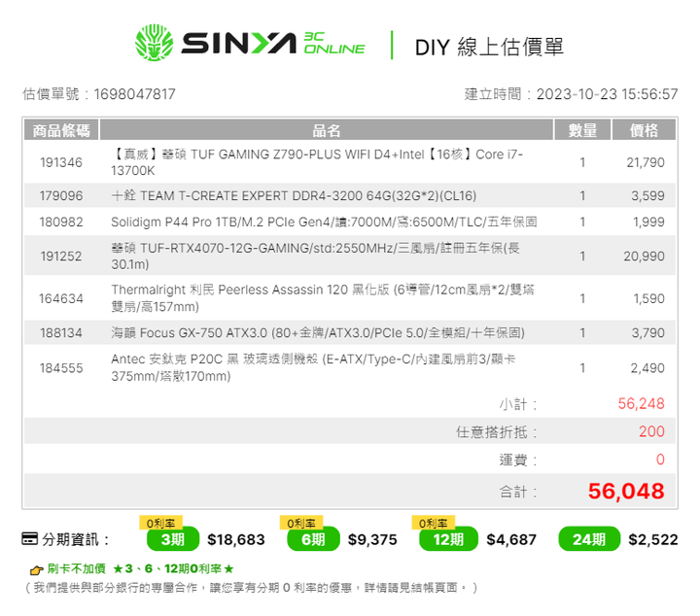
Task: Click the 運費 label
Action: 518,460
